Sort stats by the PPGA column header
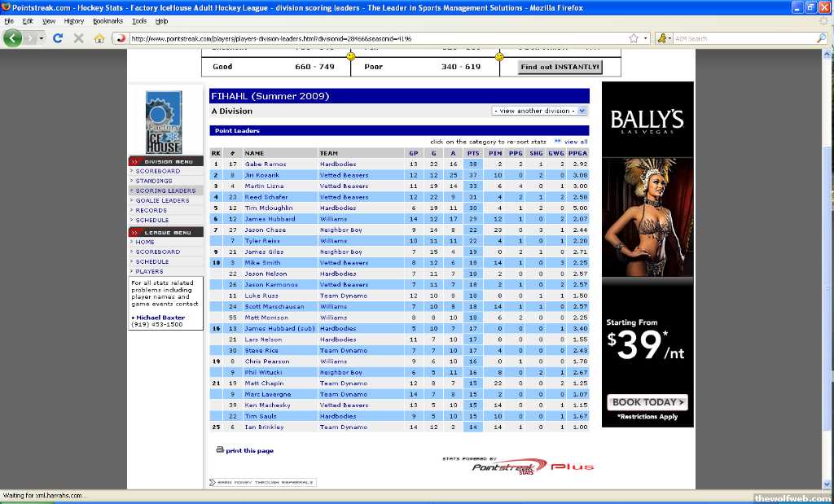This screenshot has width=834, height=504. [577, 153]
